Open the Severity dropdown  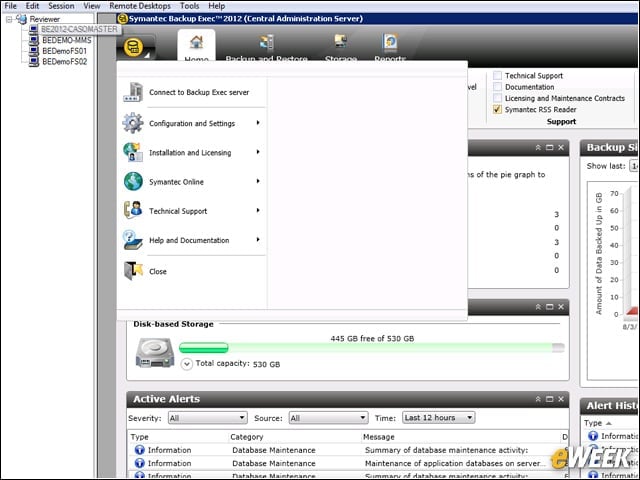point(208,418)
